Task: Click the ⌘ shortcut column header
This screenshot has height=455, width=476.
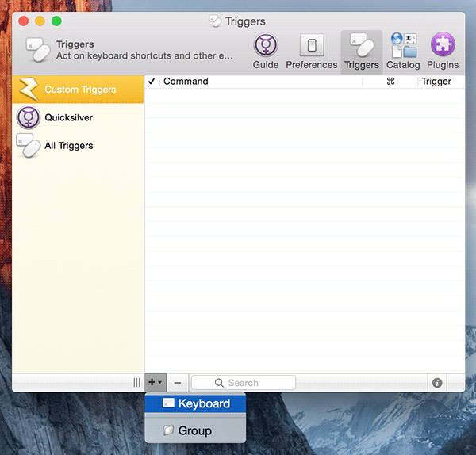Action: pyautogui.click(x=390, y=82)
